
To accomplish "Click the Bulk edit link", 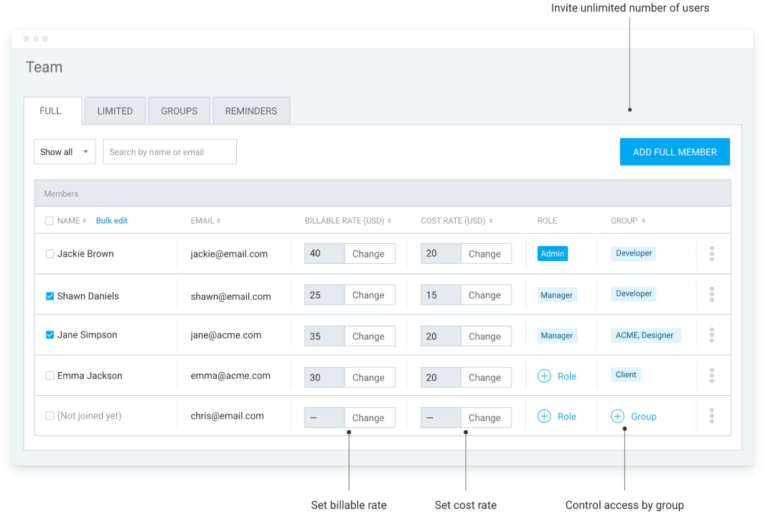I will 112,221.
